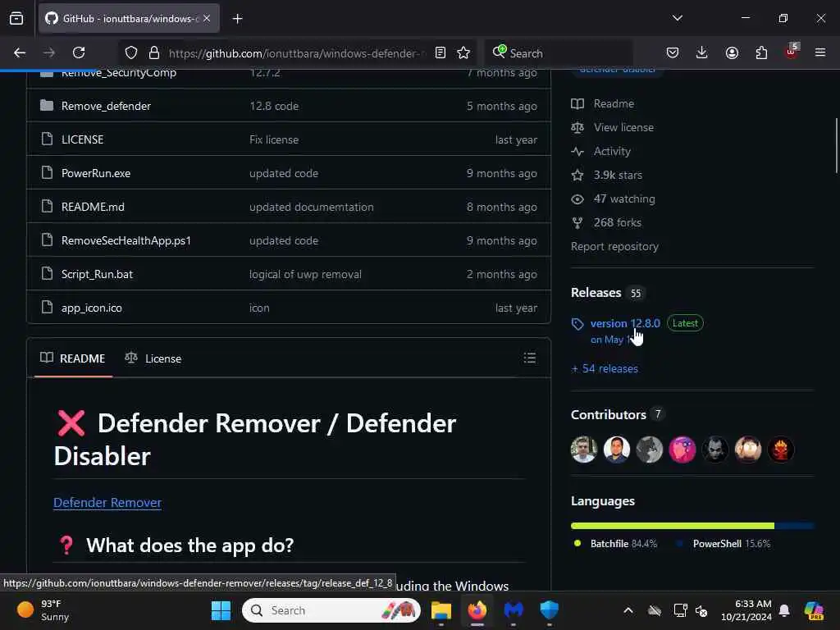Select the README tab
The image size is (840, 630).
(x=73, y=358)
